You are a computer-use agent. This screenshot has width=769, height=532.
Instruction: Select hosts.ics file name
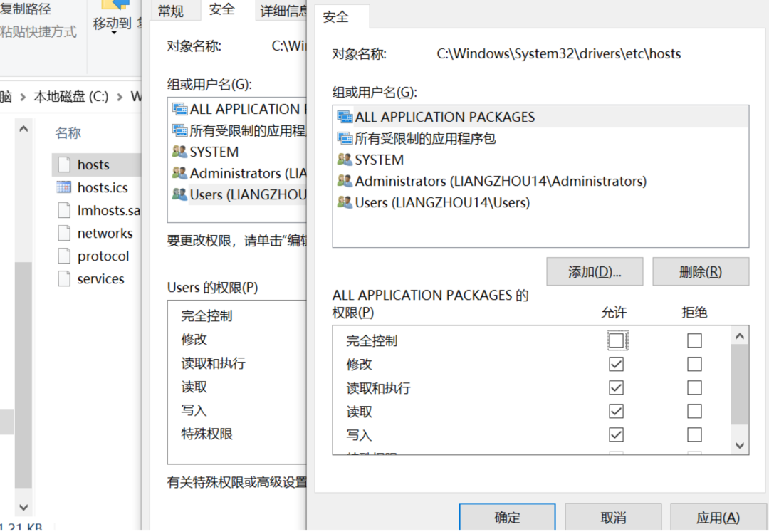click(x=103, y=187)
